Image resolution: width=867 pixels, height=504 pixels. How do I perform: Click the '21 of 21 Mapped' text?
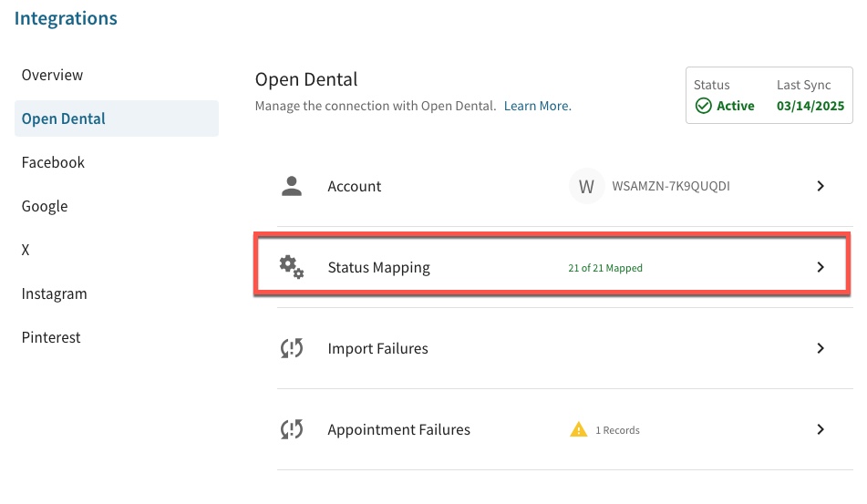tap(605, 268)
